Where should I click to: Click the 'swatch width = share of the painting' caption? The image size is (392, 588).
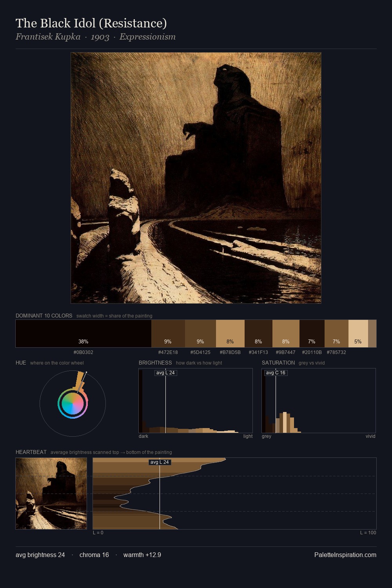114,316
